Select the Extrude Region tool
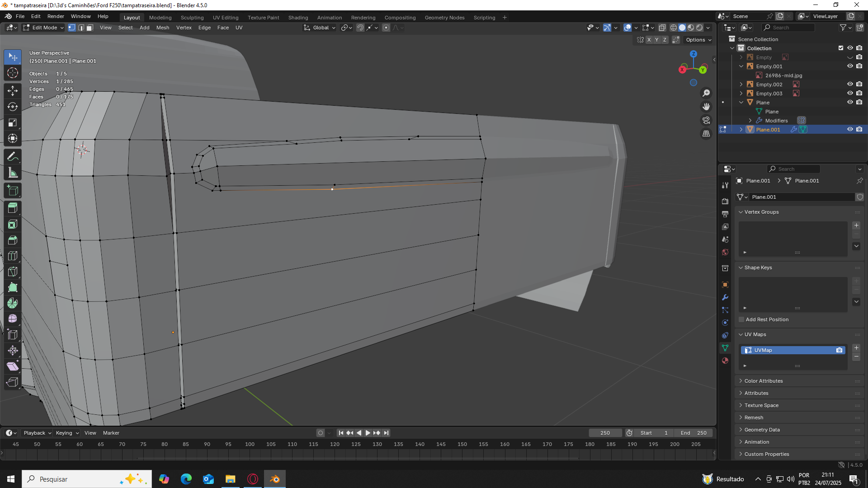The width and height of the screenshot is (868, 488). (13, 208)
